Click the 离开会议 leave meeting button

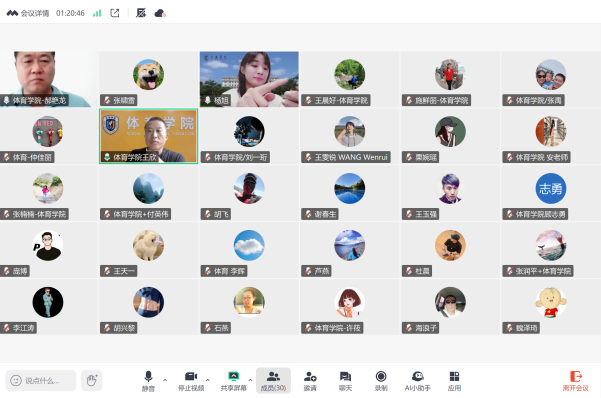click(x=575, y=380)
